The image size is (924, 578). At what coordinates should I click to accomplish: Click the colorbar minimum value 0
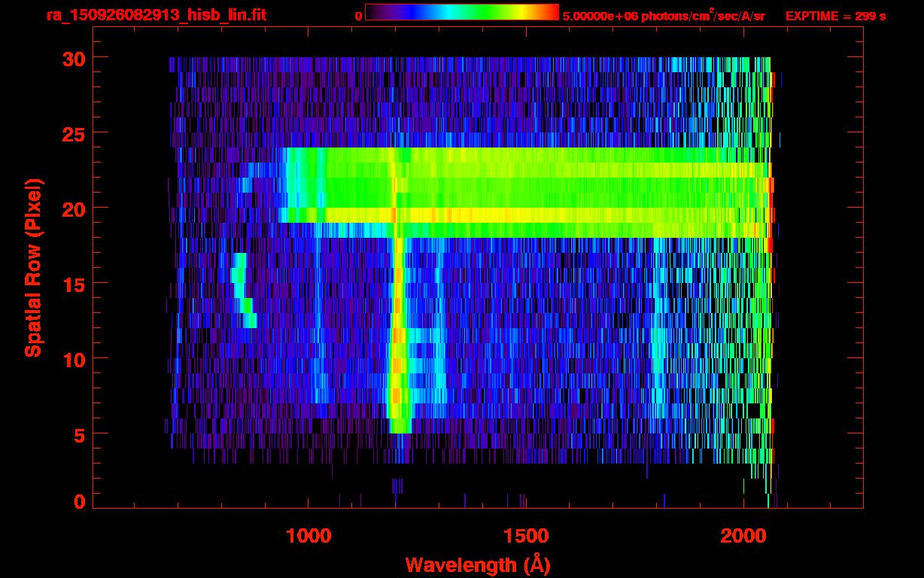(358, 16)
